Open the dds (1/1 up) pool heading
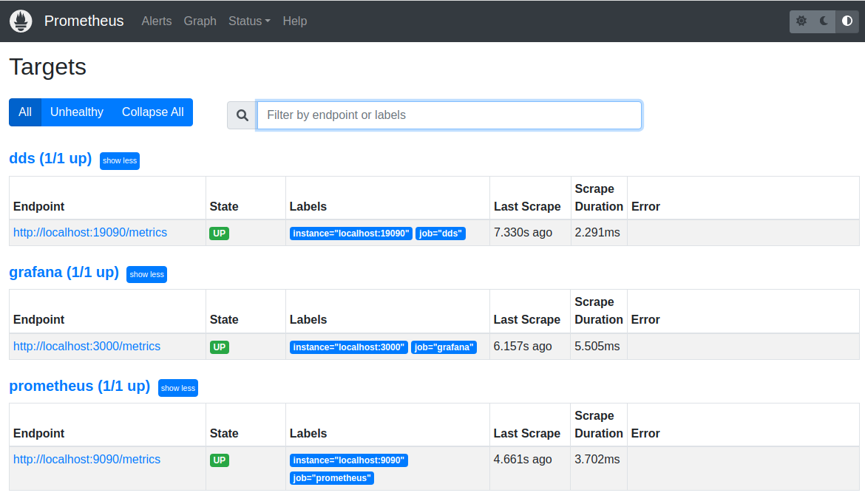This screenshot has height=504, width=865. click(x=50, y=158)
